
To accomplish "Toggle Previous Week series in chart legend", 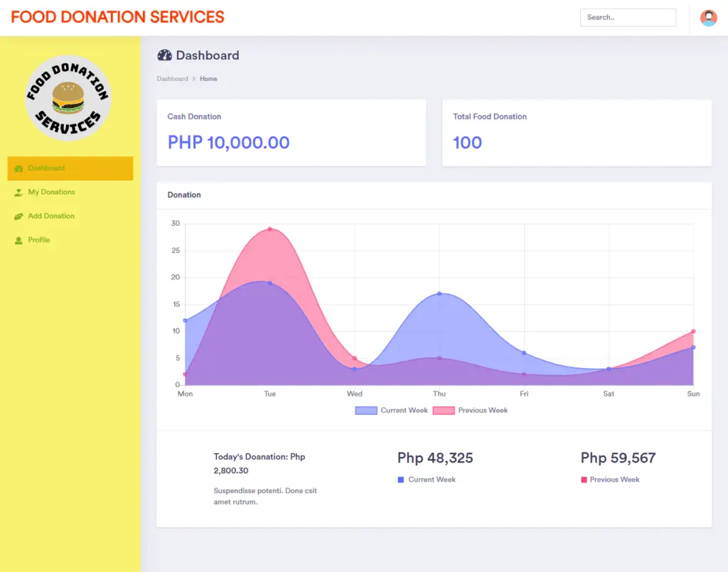I will point(469,410).
